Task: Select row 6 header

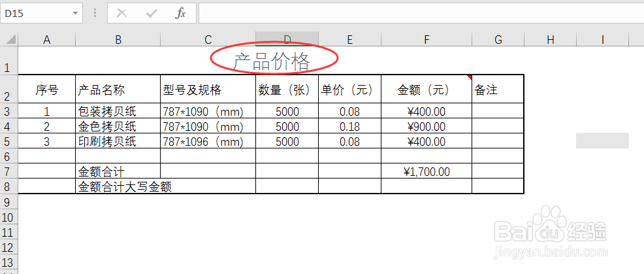Action: pos(9,156)
